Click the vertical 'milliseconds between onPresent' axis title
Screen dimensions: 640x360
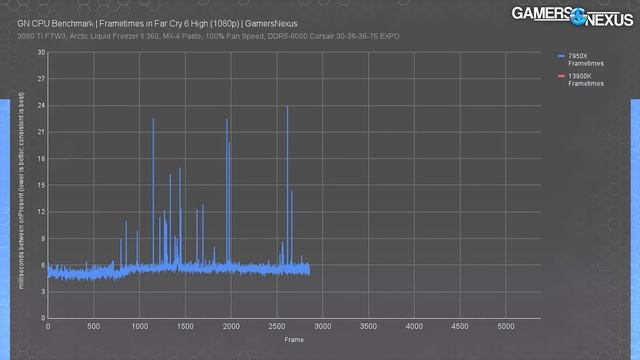(21, 191)
